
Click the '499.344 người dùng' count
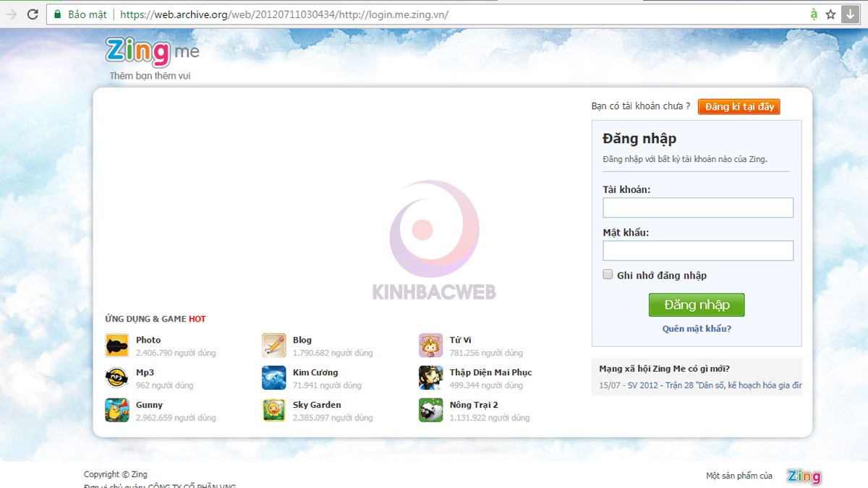[486, 385]
